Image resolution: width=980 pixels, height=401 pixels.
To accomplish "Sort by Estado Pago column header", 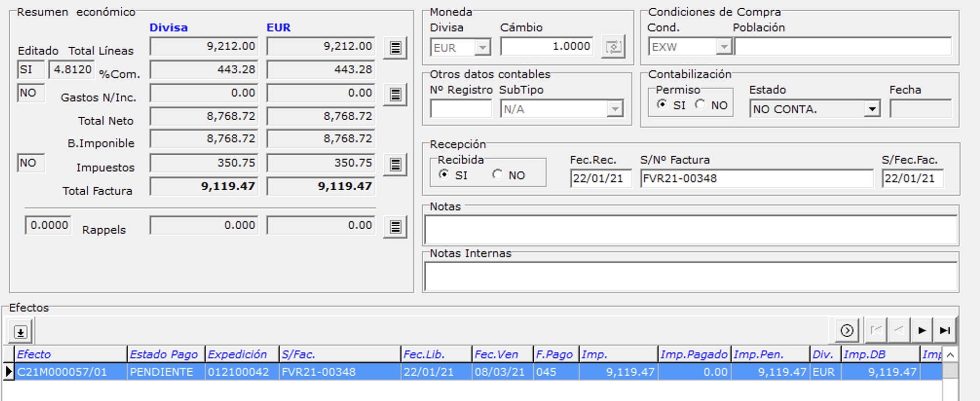I will point(165,354).
